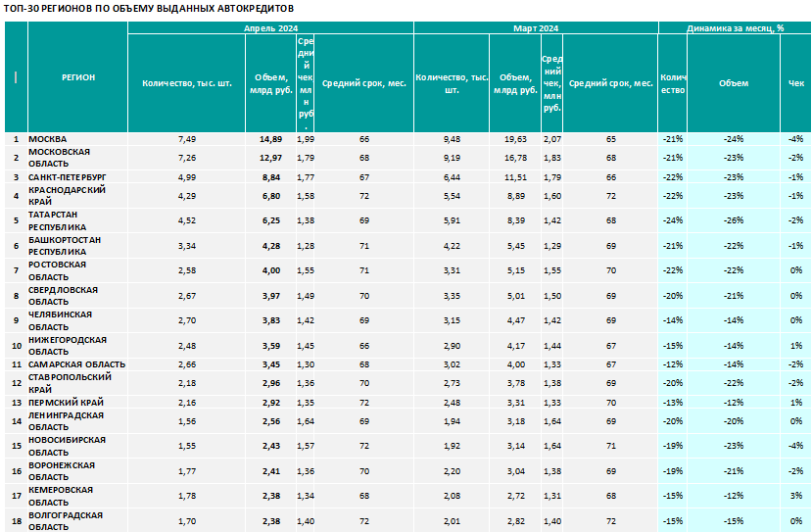Click Санкт-Петербург March volume 11,51

click(515, 177)
